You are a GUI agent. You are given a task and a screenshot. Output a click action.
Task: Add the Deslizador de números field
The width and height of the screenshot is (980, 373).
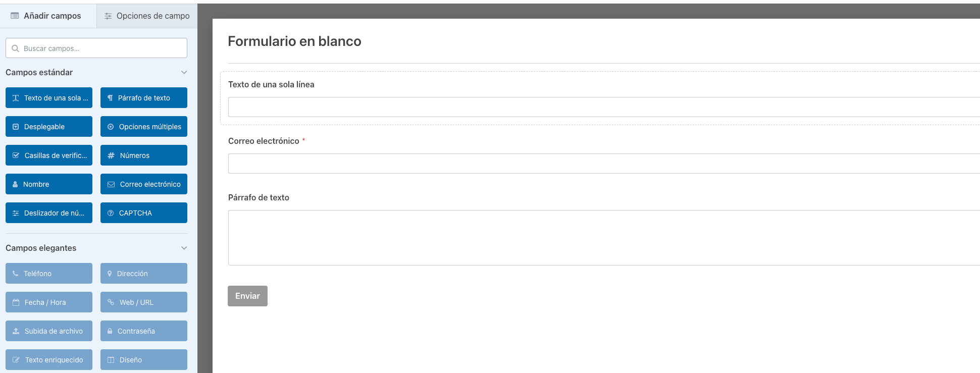pos(49,213)
